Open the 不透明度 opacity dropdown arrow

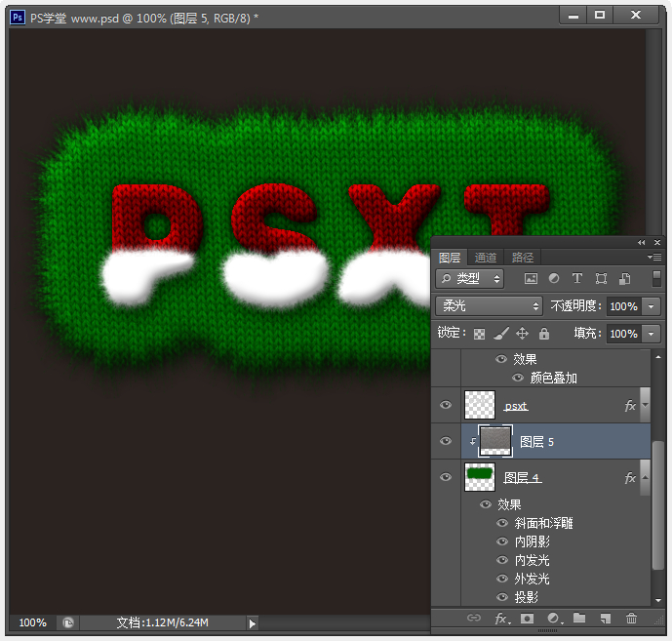coord(651,306)
